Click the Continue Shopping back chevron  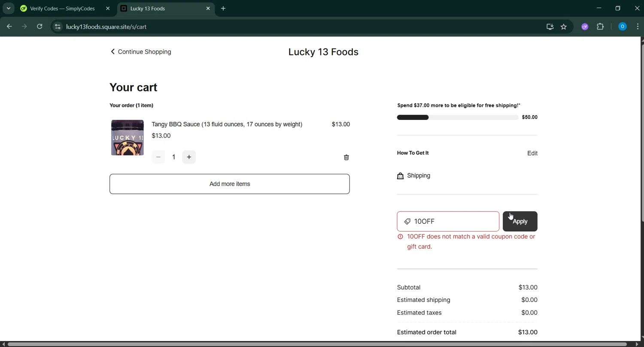tap(113, 52)
